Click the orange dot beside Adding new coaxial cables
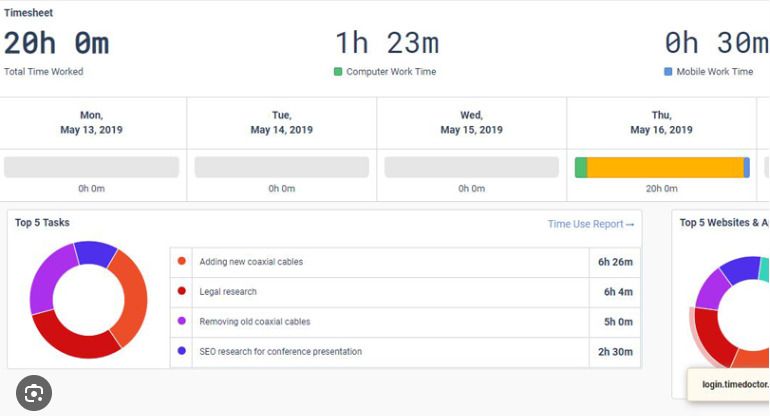The width and height of the screenshot is (770, 416). tap(181, 262)
